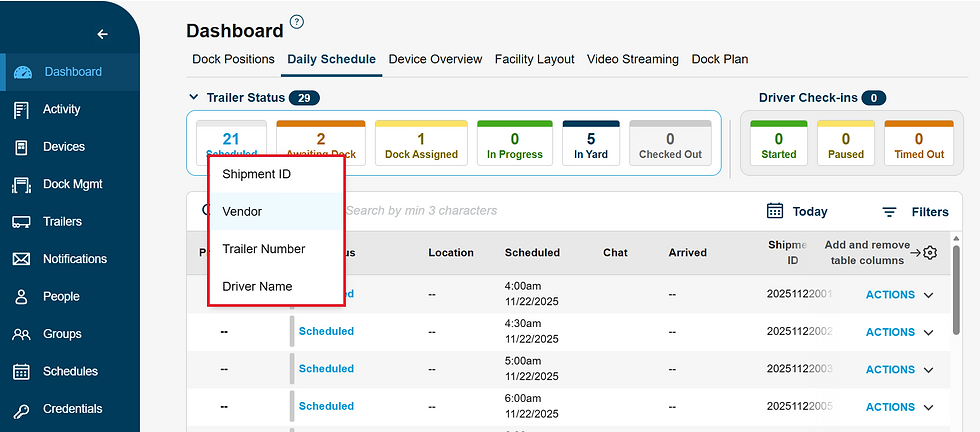Click the Chat column header
This screenshot has width=980, height=432.
click(615, 253)
